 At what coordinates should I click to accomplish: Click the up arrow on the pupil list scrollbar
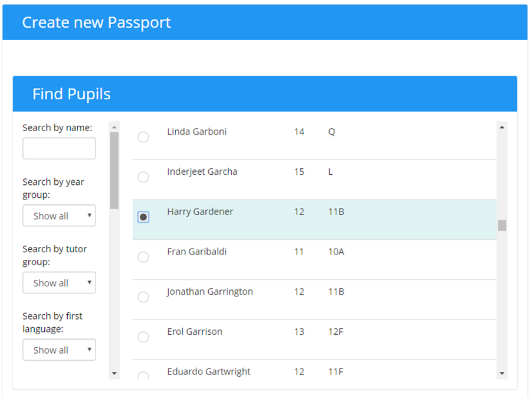[502, 126]
